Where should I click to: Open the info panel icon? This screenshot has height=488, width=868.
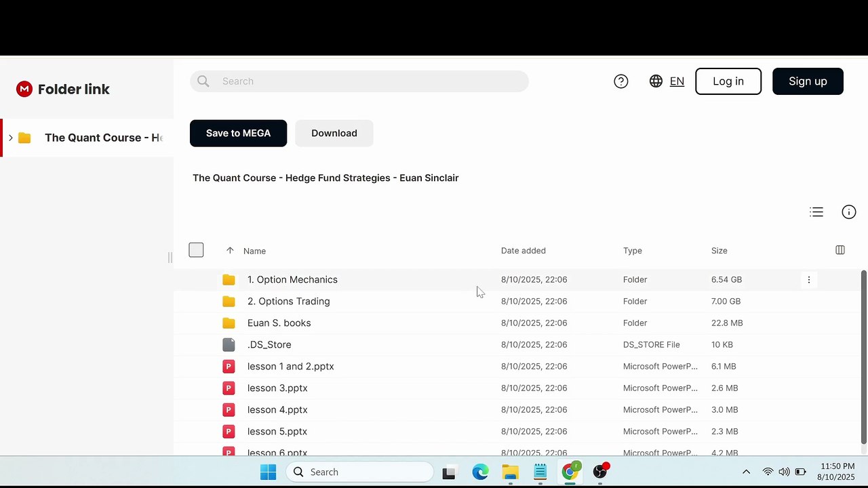849,212
